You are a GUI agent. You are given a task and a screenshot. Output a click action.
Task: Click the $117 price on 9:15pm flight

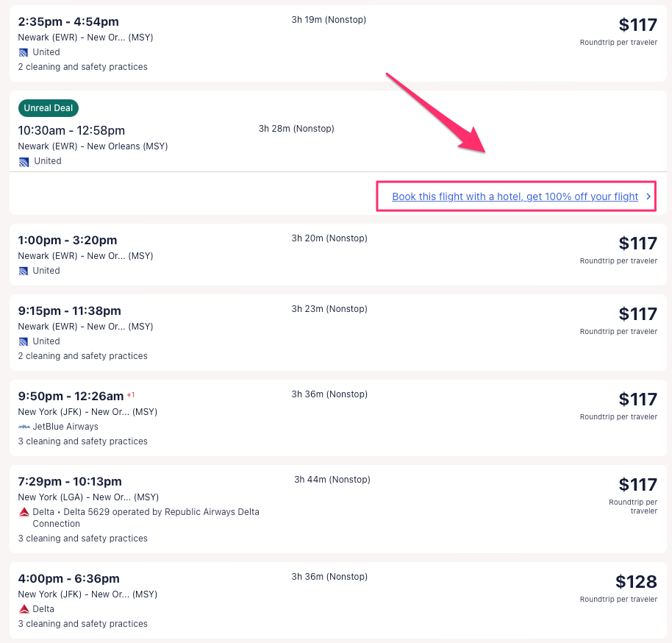[x=637, y=314]
